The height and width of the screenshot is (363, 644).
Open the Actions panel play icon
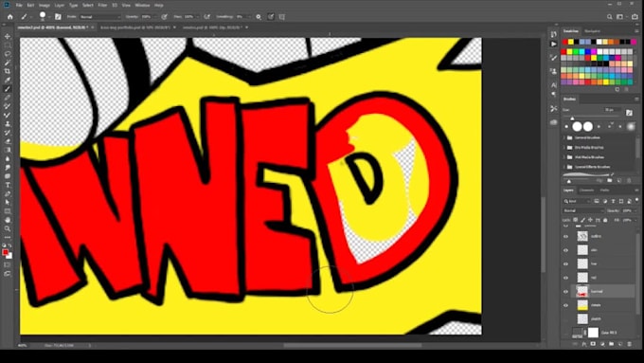coord(554,44)
